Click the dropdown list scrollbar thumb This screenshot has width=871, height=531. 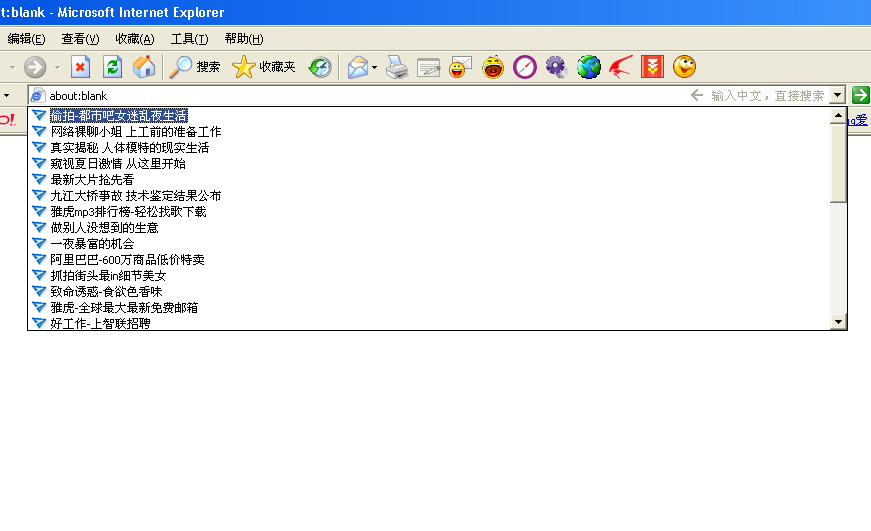click(x=838, y=163)
